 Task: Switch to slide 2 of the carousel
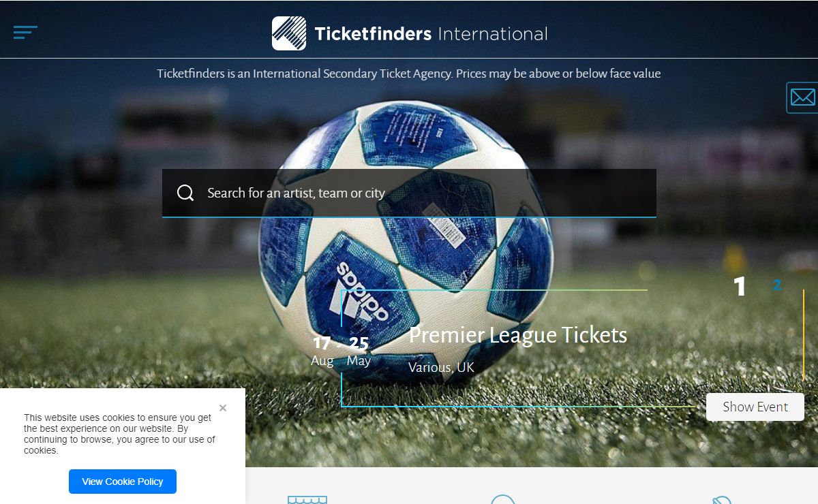click(777, 285)
